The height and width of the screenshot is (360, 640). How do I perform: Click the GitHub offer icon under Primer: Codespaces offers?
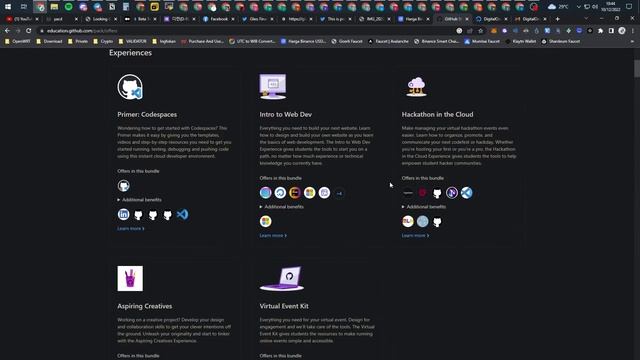pyautogui.click(x=123, y=186)
